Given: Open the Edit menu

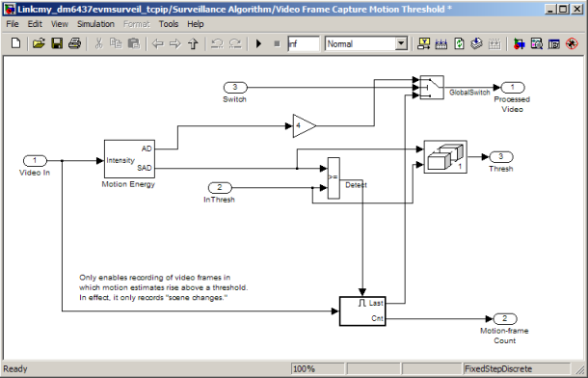Looking at the screenshot, I should [x=35, y=24].
